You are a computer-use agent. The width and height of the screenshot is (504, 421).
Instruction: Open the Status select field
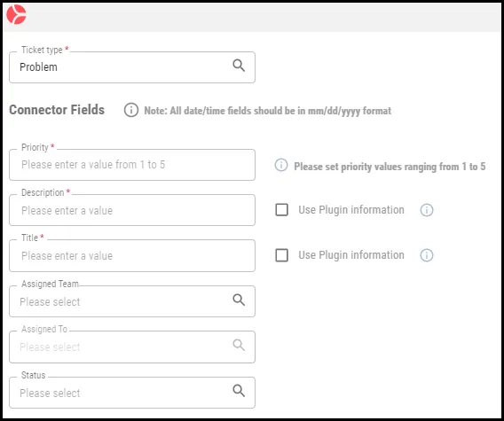132,393
